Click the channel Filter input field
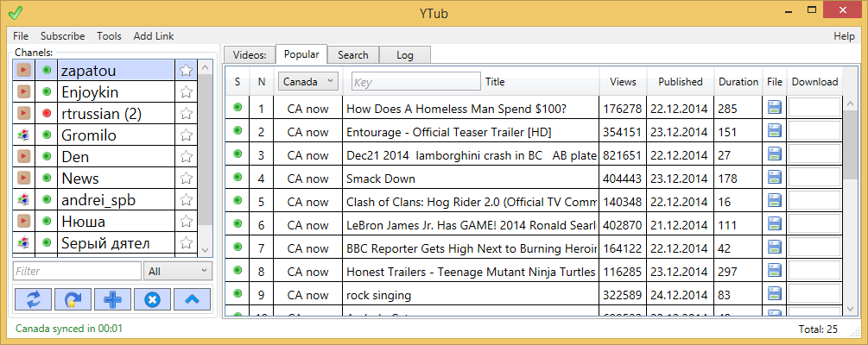868x345 pixels. coord(77,271)
